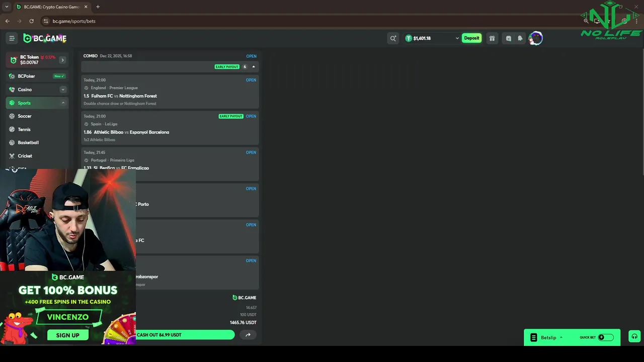Screen dimensions: 644x362
Task: Share the bet slip with the arrow icon
Action: pyautogui.click(x=248, y=335)
